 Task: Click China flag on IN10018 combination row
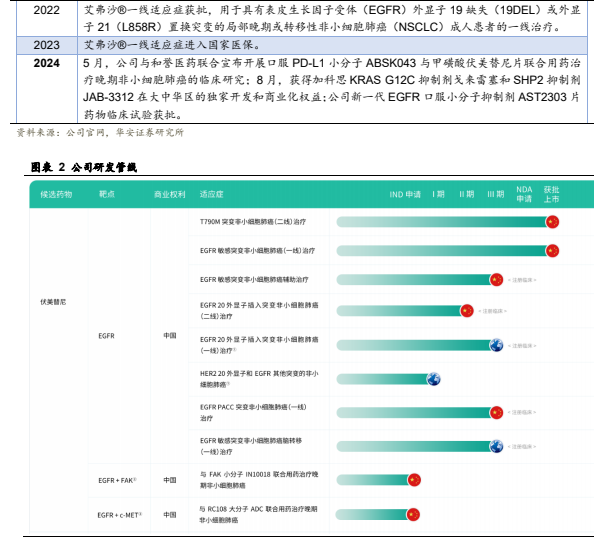point(414,480)
